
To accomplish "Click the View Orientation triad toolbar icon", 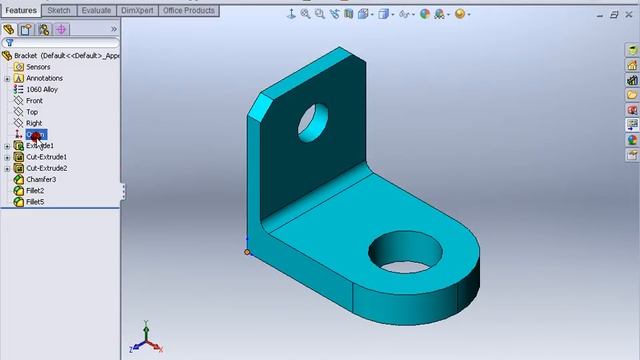I will 291,14.
